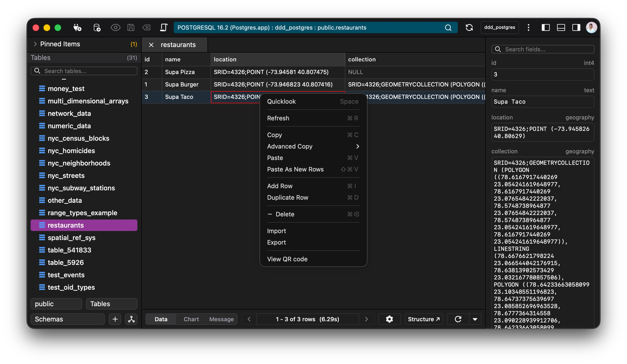Save changes with the floppy disk icon
Image resolution: width=627 pixels, height=364 pixels.
coord(131,27)
